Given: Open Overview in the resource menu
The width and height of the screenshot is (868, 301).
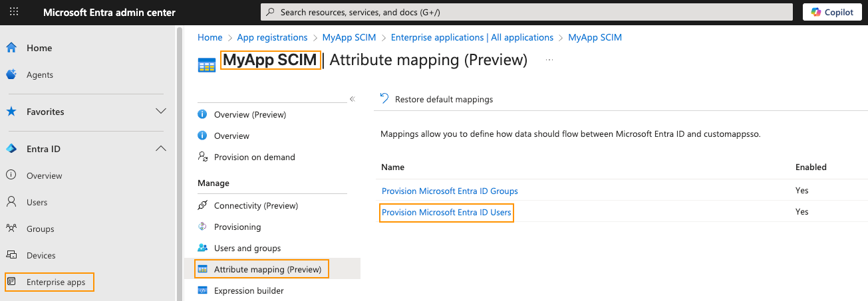Looking at the screenshot, I should coord(231,136).
